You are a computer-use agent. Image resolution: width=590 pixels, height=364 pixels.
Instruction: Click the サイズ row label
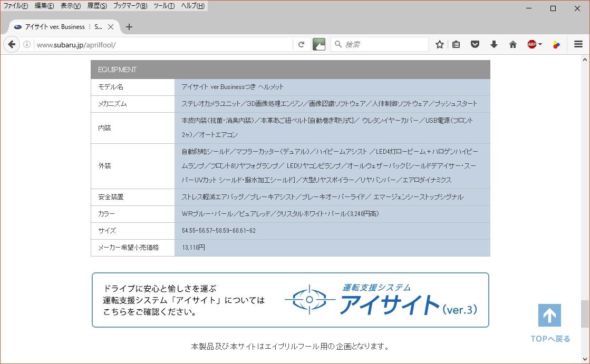(107, 231)
